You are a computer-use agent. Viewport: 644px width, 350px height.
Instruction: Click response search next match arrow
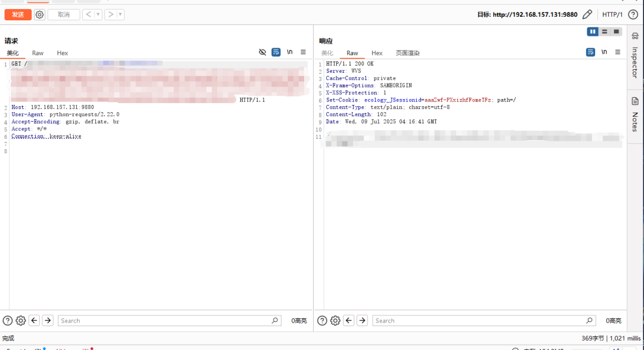(x=363, y=320)
